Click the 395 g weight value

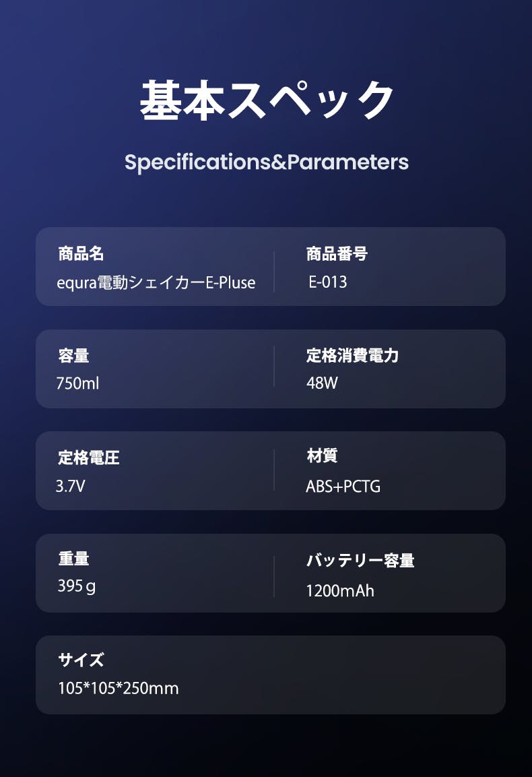point(77,586)
